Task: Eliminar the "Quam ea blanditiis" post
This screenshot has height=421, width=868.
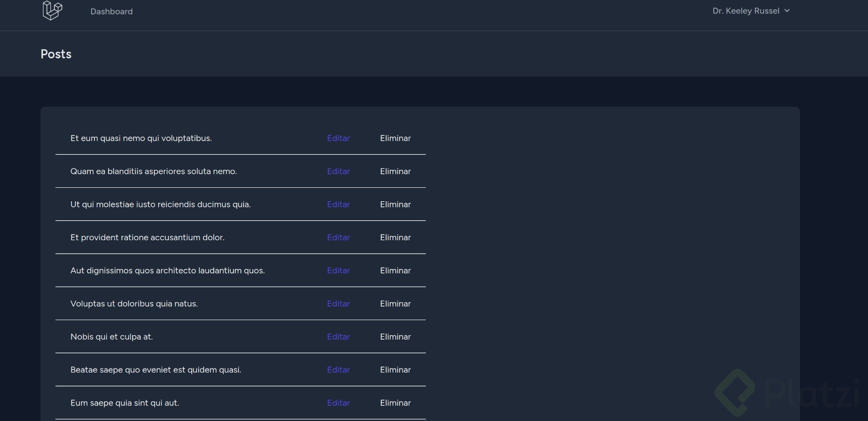Action: coord(395,171)
